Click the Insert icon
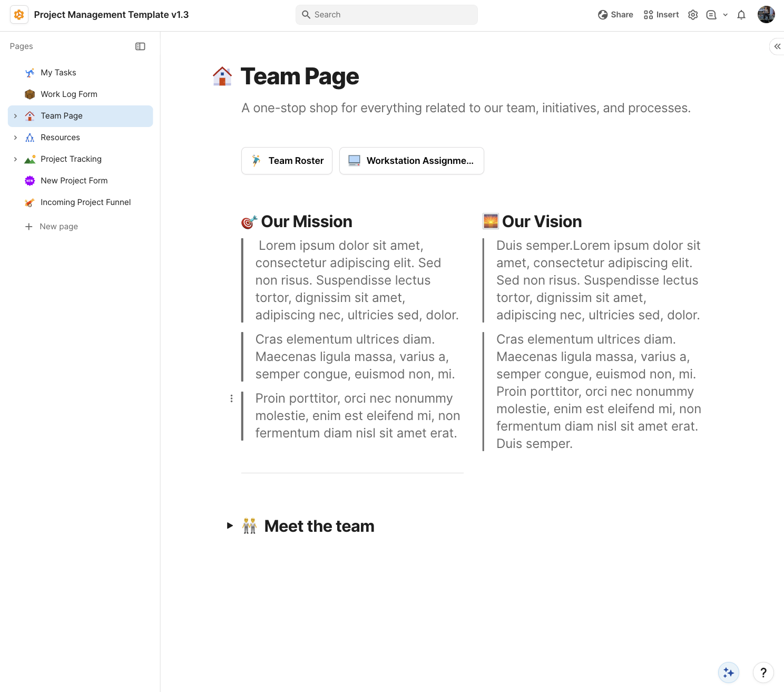 [x=648, y=14]
